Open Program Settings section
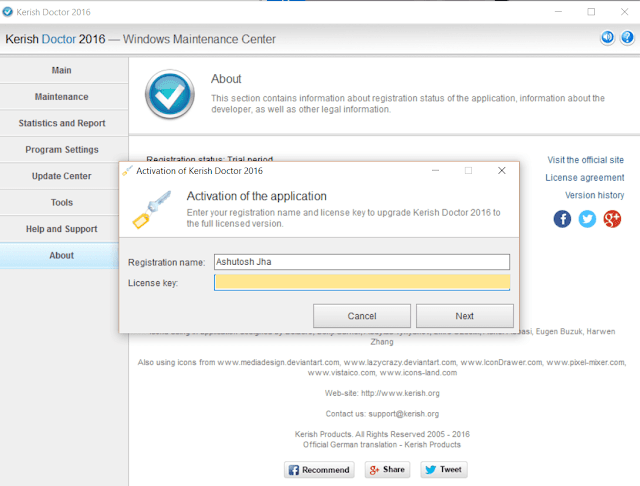The width and height of the screenshot is (640, 486). coord(62,150)
